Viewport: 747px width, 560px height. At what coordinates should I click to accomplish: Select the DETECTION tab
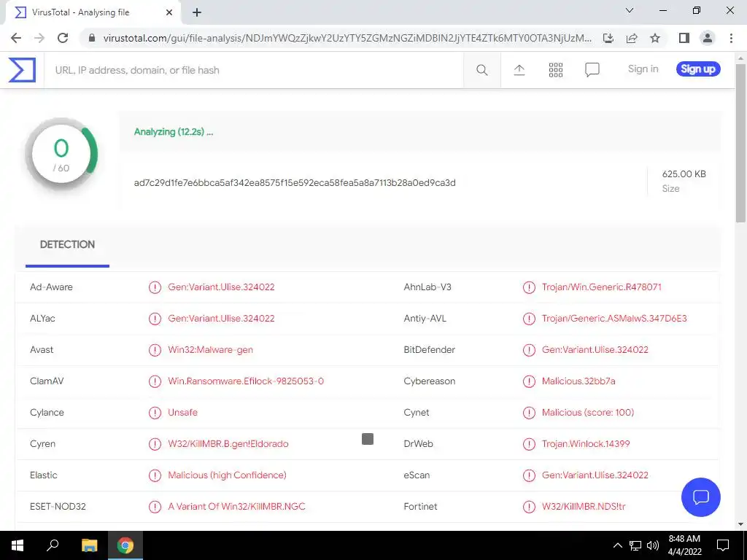click(x=67, y=245)
